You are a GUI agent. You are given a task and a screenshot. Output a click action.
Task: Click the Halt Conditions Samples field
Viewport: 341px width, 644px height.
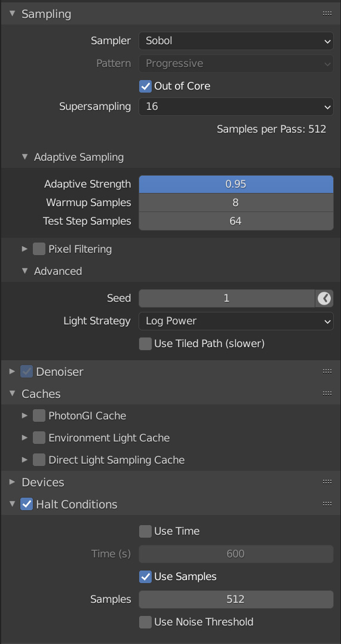pyautogui.click(x=236, y=600)
